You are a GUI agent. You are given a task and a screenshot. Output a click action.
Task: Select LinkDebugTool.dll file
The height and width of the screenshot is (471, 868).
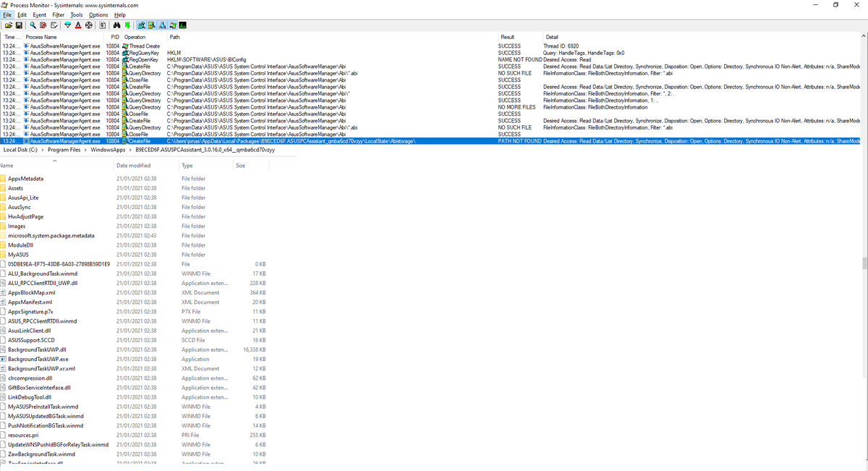pyautogui.click(x=30, y=396)
